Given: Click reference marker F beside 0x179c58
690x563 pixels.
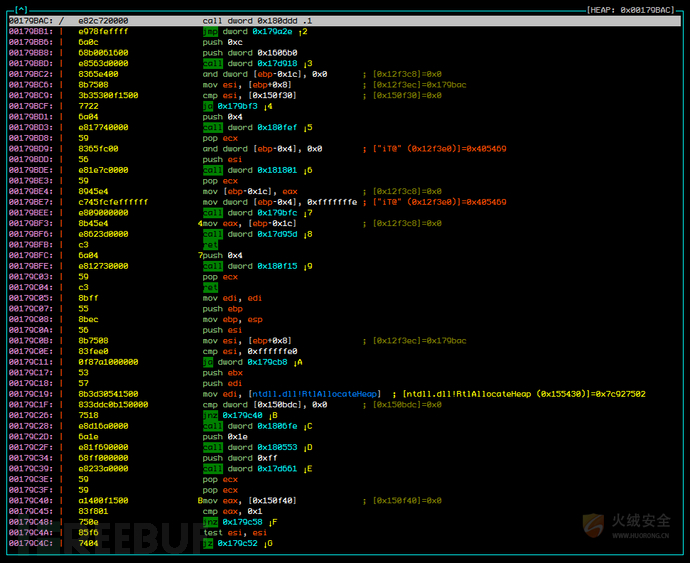Looking at the screenshot, I should click(x=273, y=522).
